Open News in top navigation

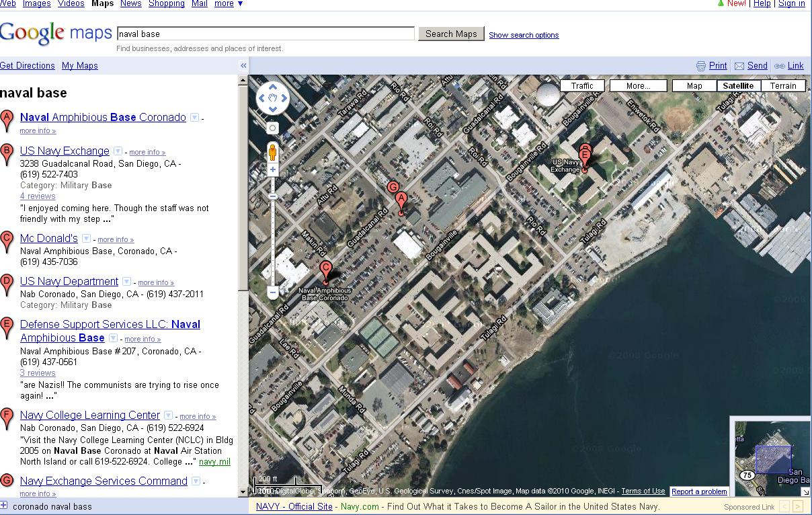point(131,3)
